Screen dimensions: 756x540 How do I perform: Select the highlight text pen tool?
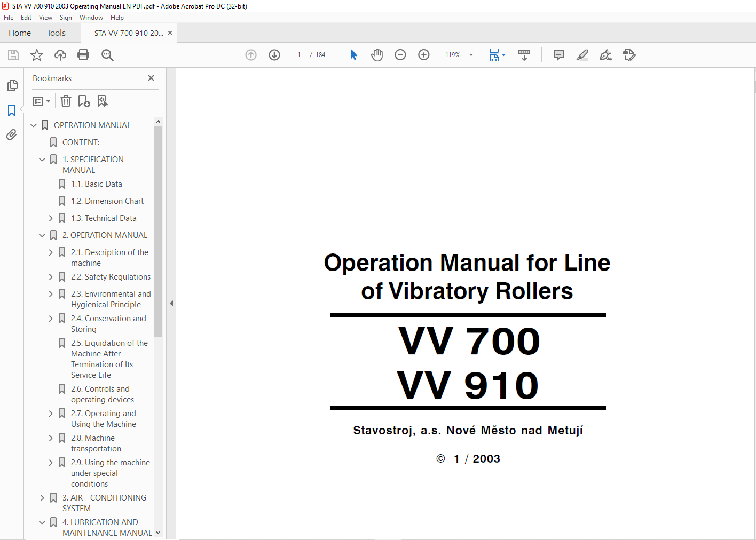coord(582,55)
